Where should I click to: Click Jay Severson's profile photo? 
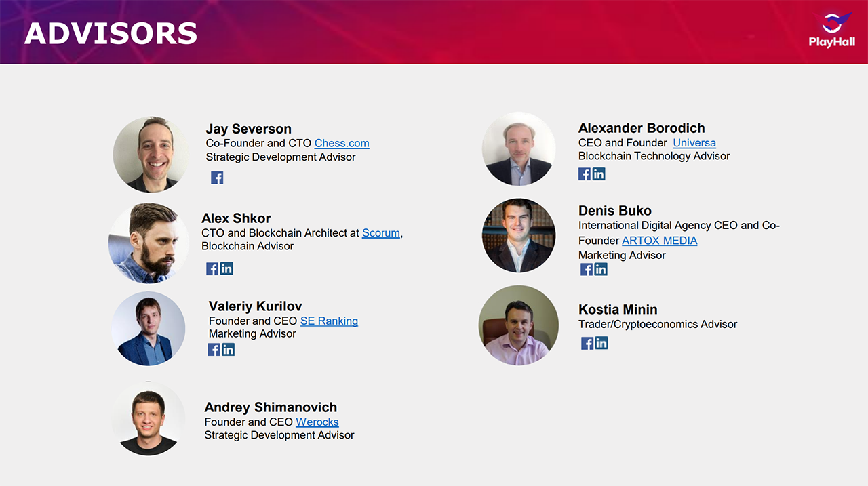pos(150,155)
